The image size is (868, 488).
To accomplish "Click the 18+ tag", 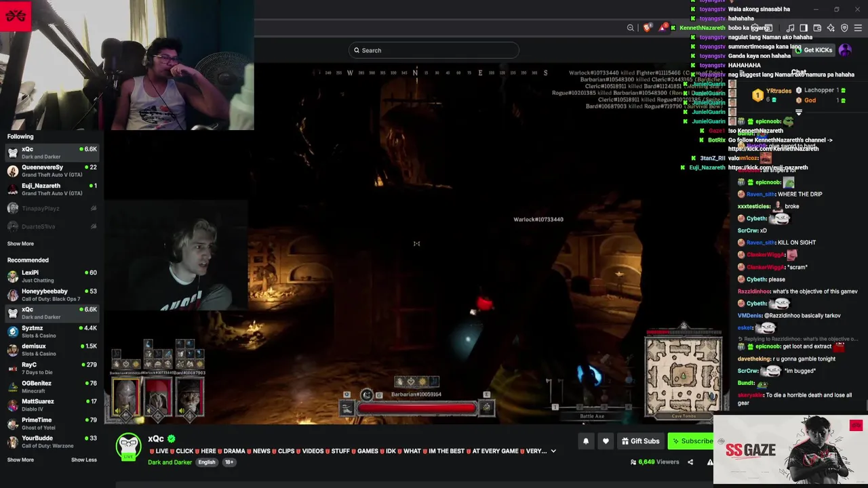I will coord(229,462).
